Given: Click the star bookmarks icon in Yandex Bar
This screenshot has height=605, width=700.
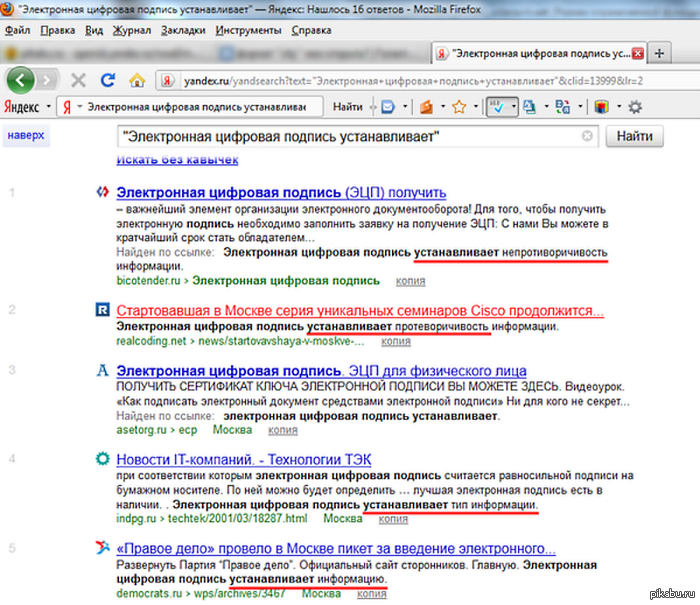Looking at the screenshot, I should pos(459,107).
